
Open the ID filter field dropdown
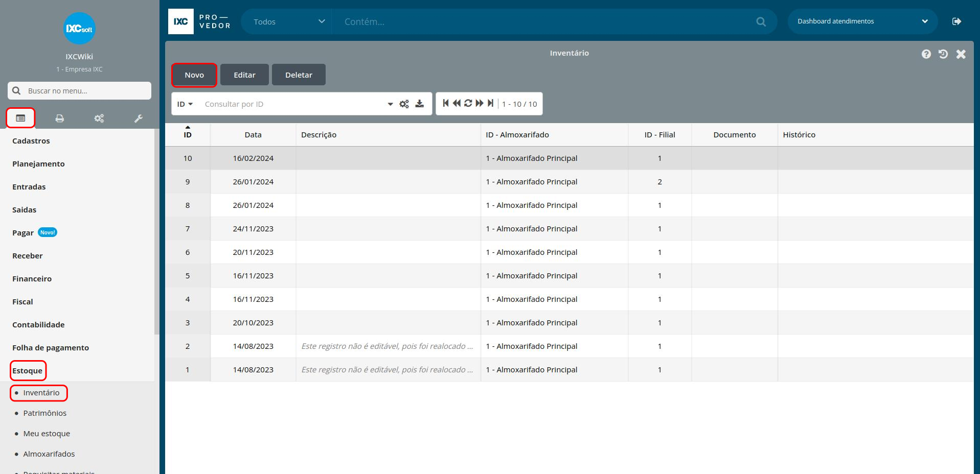[x=185, y=104]
